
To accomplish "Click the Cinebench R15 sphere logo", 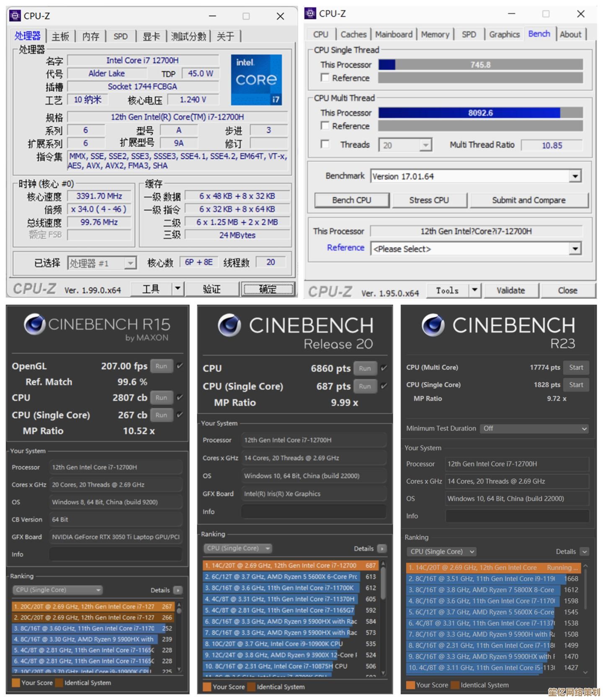I will click(x=34, y=324).
